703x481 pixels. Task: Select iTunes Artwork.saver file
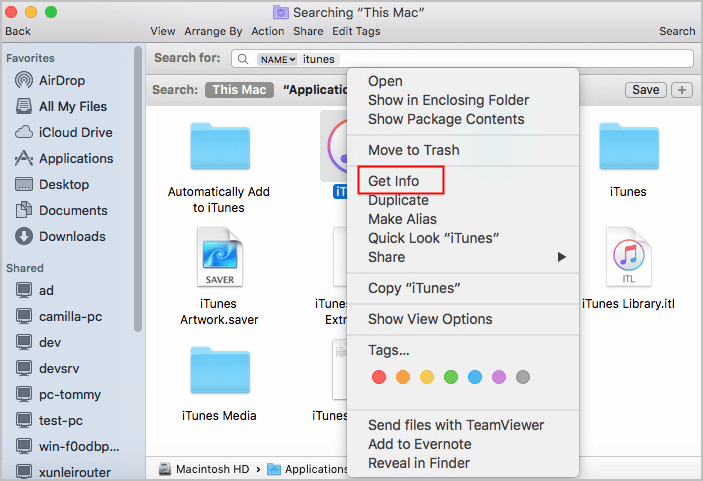tap(219, 277)
